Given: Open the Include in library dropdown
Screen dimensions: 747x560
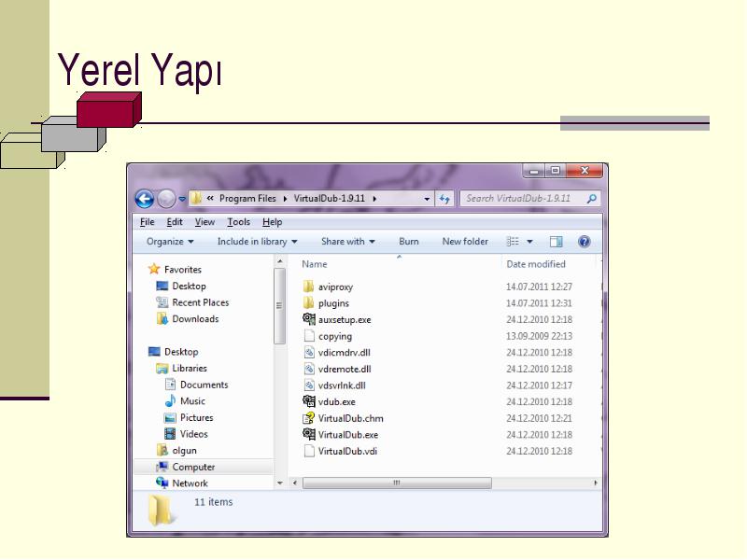Looking at the screenshot, I should 258,242.
